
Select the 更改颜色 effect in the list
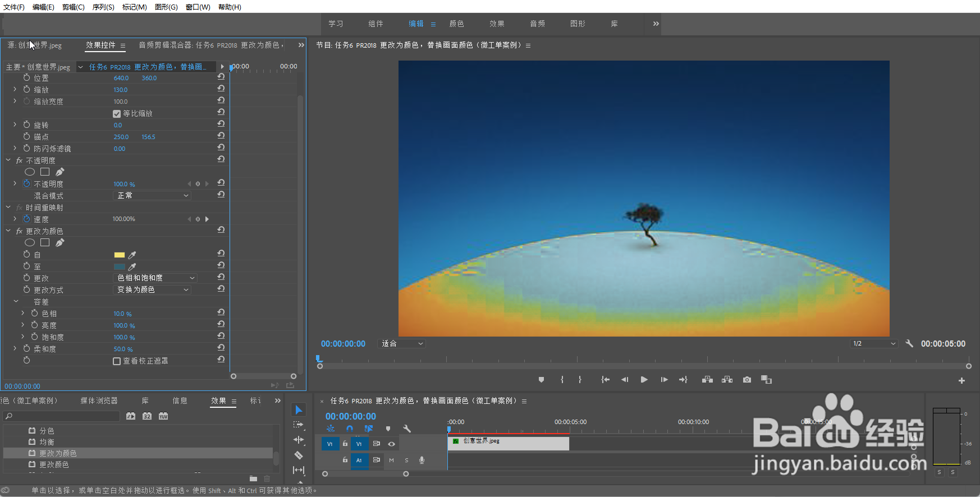point(54,464)
